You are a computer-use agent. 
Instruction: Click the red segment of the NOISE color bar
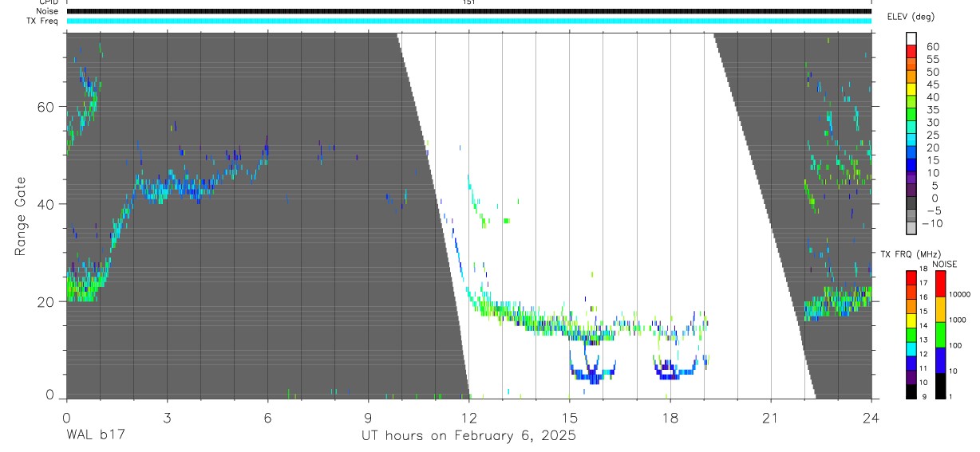click(x=940, y=283)
